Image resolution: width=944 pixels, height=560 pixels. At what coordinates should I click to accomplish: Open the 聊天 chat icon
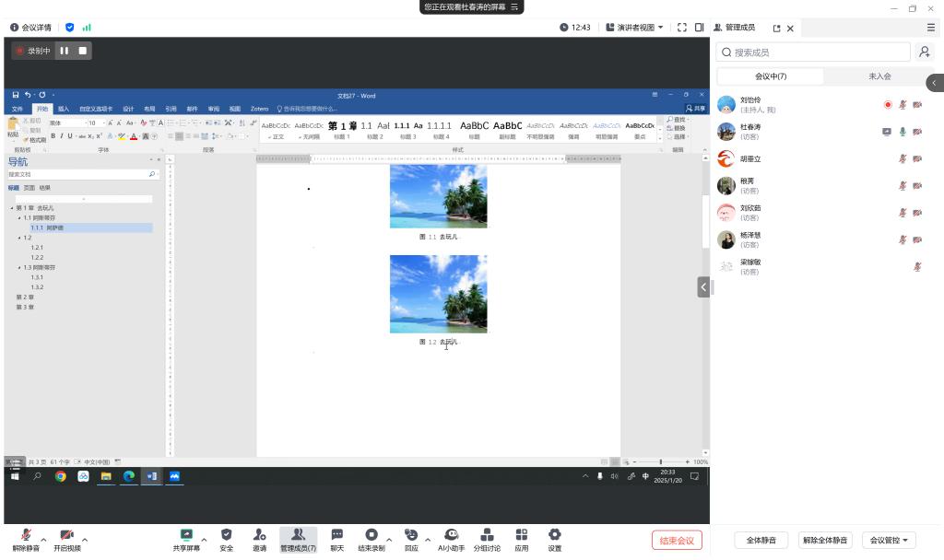tap(337, 535)
